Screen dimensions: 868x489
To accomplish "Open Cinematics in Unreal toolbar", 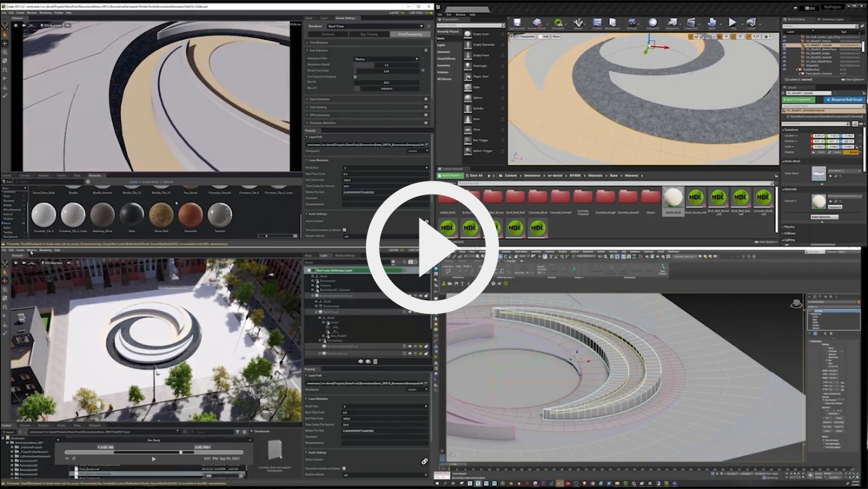I will tap(691, 24).
